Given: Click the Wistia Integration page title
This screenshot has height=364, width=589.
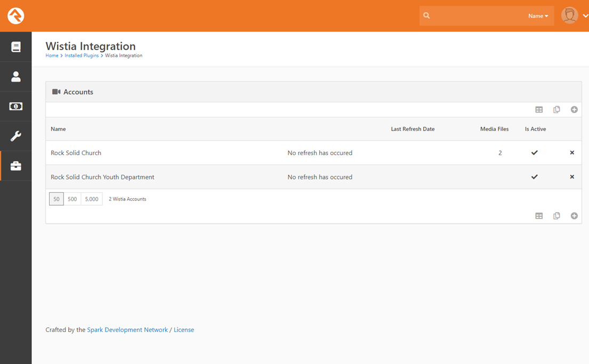Looking at the screenshot, I should pyautogui.click(x=91, y=46).
